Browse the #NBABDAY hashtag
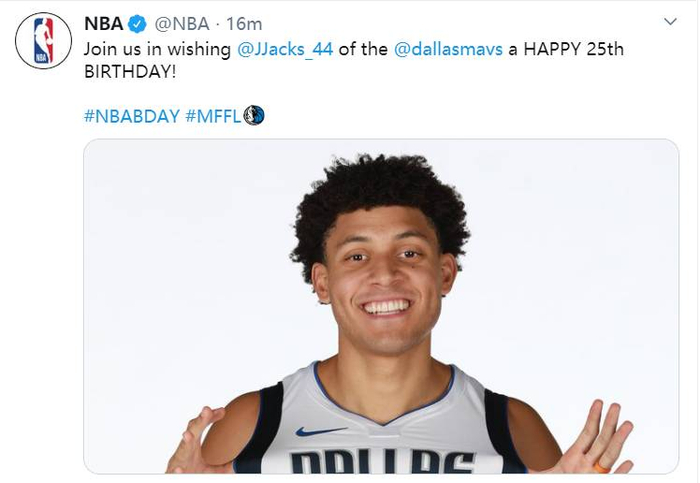The height and width of the screenshot is (483, 700). point(132,116)
